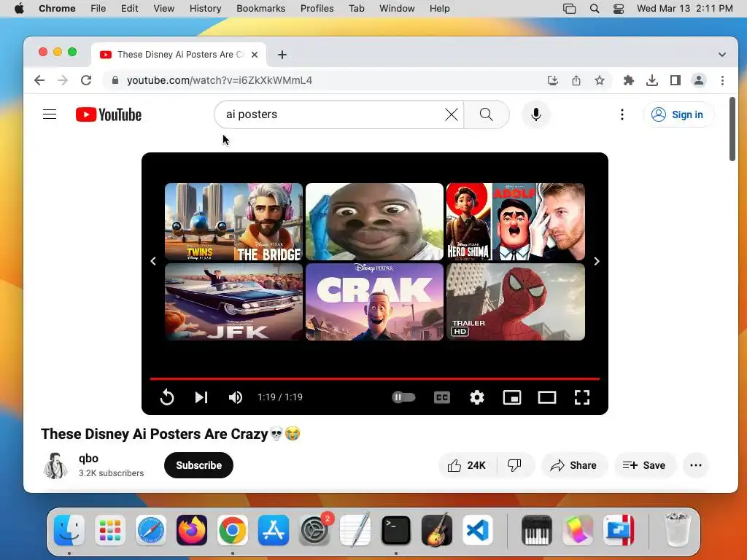The width and height of the screenshot is (747, 560).
Task: Click the address bar URL
Action: pyautogui.click(x=220, y=80)
